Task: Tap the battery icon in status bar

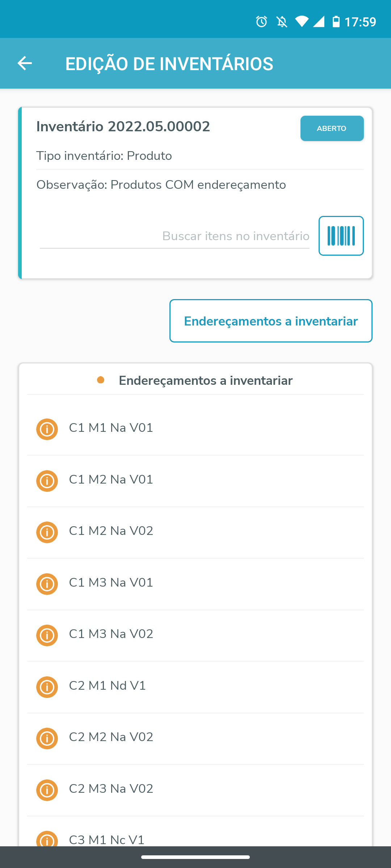Action: (336, 22)
